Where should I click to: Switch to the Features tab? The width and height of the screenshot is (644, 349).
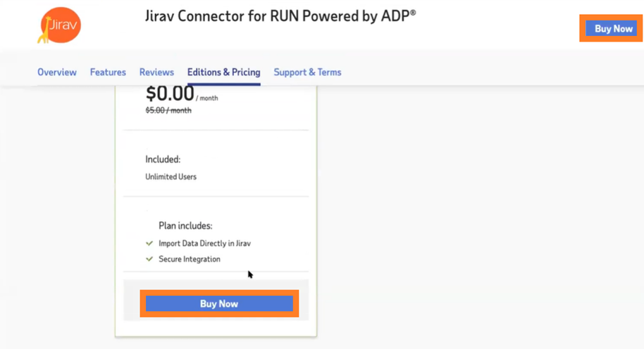[108, 73]
